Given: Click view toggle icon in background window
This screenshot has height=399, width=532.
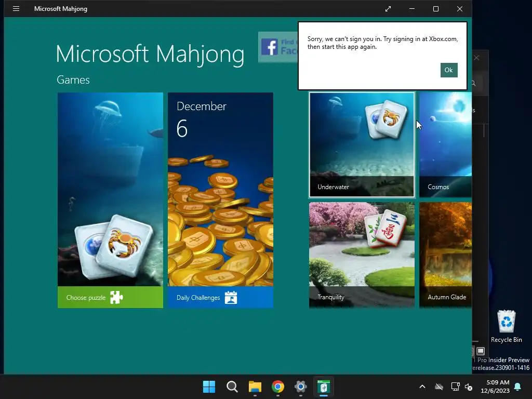Looking at the screenshot, I should point(481,351).
